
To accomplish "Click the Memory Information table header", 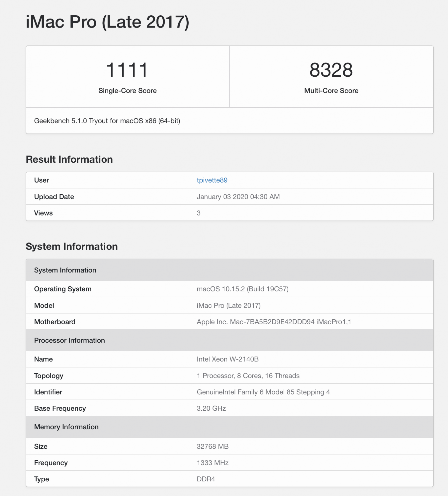I will pyautogui.click(x=66, y=427).
